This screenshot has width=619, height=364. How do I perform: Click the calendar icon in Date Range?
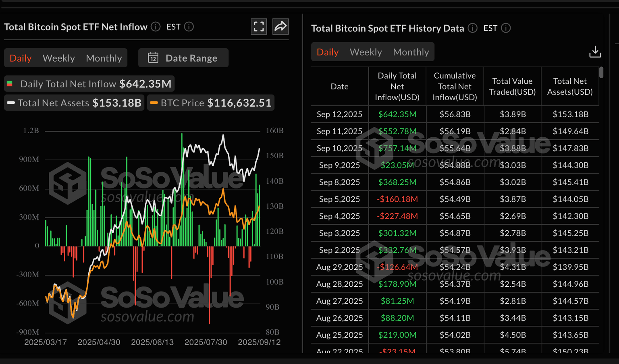point(153,58)
